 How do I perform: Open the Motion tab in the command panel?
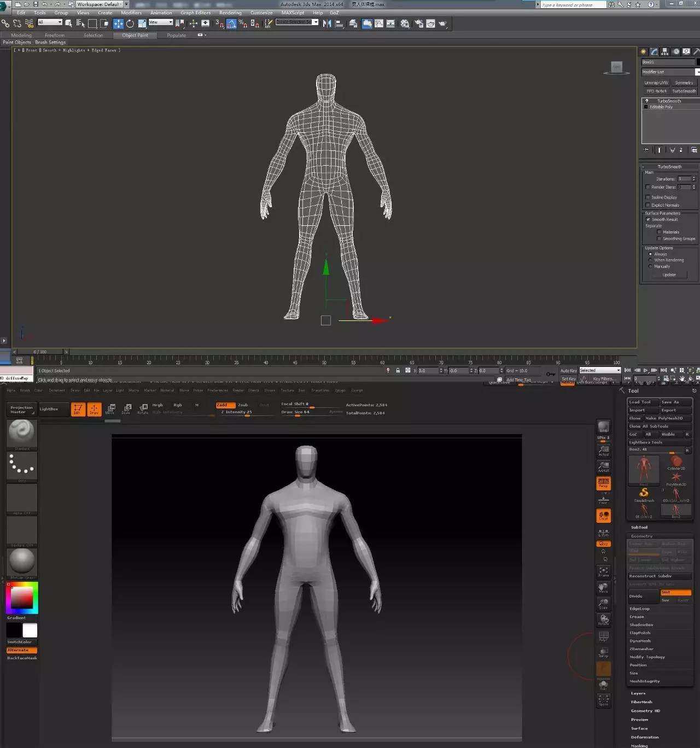[x=676, y=51]
